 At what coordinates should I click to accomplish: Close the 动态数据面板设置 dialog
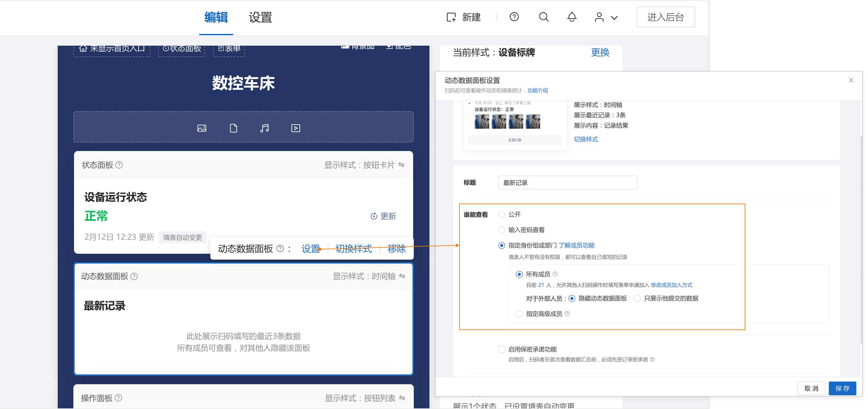pyautogui.click(x=851, y=80)
